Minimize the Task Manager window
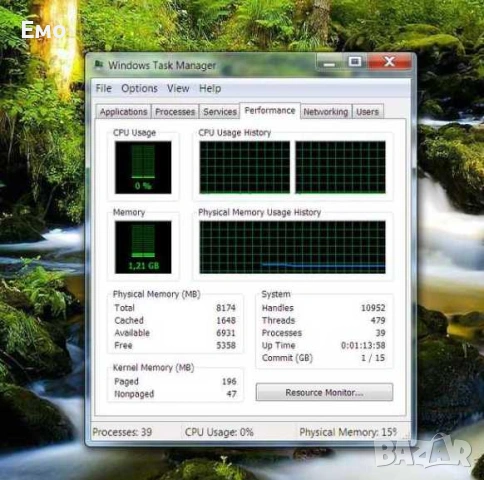The width and height of the screenshot is (484, 480). pyautogui.click(x=329, y=62)
